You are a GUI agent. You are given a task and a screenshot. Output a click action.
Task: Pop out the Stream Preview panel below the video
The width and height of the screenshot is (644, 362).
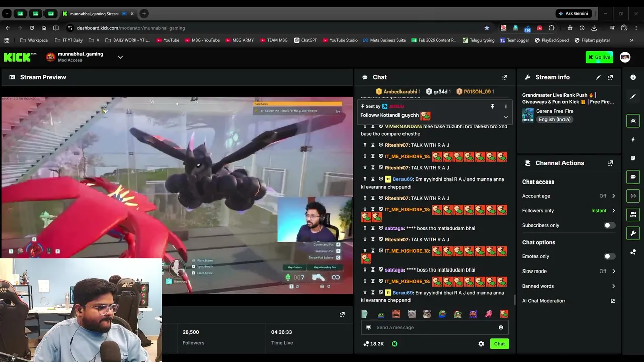[x=342, y=315]
